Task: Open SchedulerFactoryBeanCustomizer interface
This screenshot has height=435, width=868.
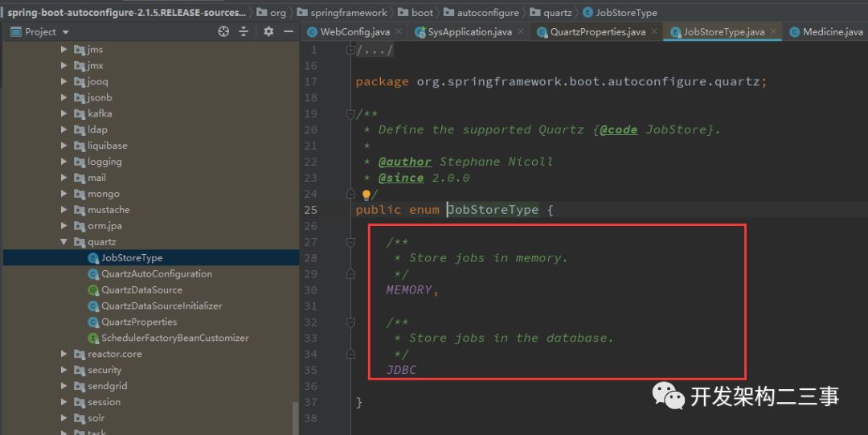Action: (x=175, y=338)
